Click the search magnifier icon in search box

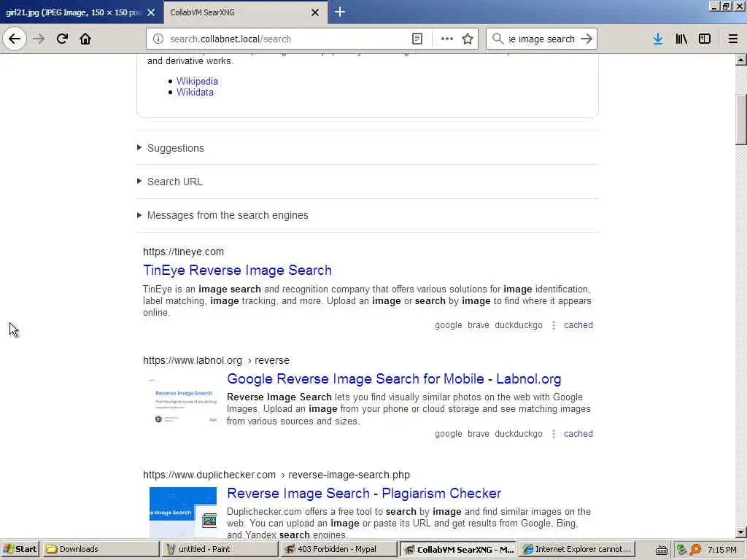pos(498,39)
